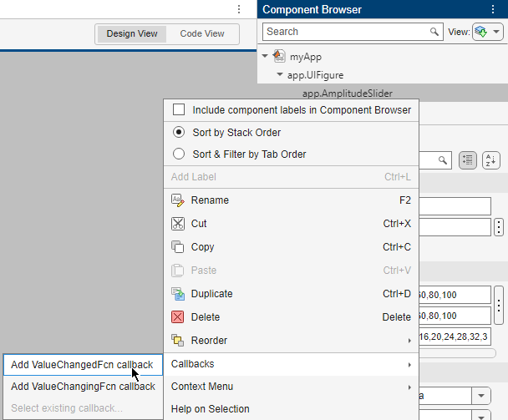
Task: Switch to Code View
Action: (202, 34)
